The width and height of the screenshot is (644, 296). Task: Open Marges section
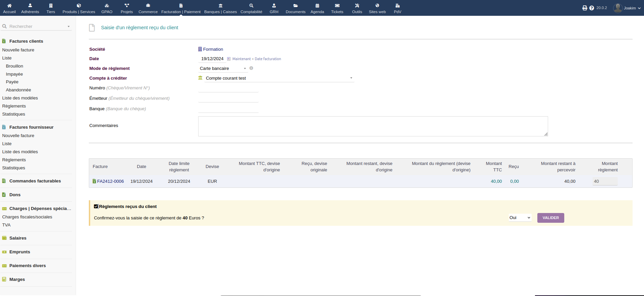coord(17,280)
